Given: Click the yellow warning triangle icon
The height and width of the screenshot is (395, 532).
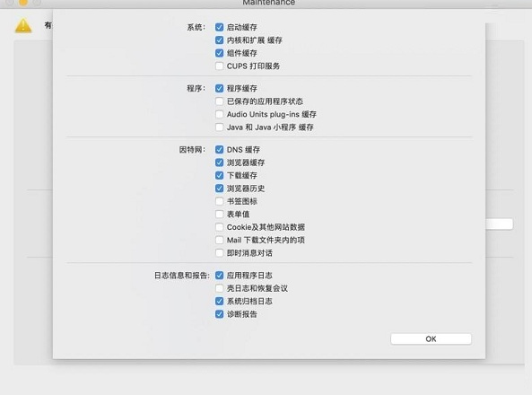Looking at the screenshot, I should pos(23,26).
